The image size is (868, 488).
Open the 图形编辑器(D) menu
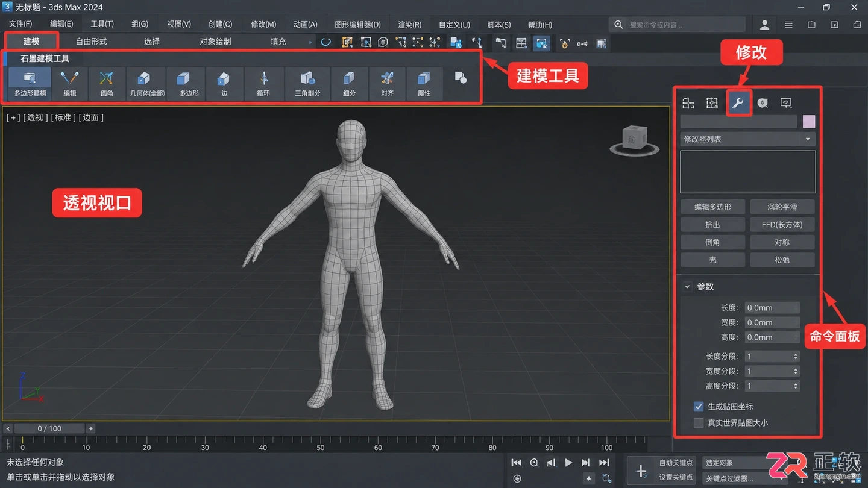point(357,24)
